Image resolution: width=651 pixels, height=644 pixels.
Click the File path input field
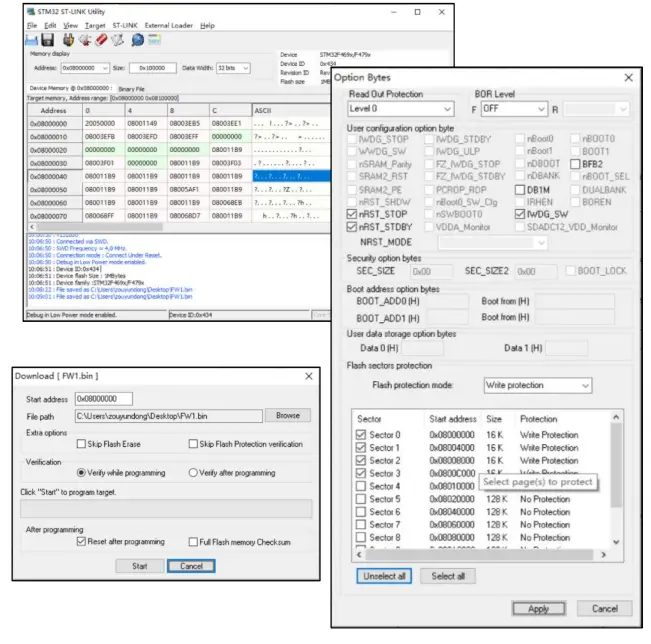click(169, 416)
